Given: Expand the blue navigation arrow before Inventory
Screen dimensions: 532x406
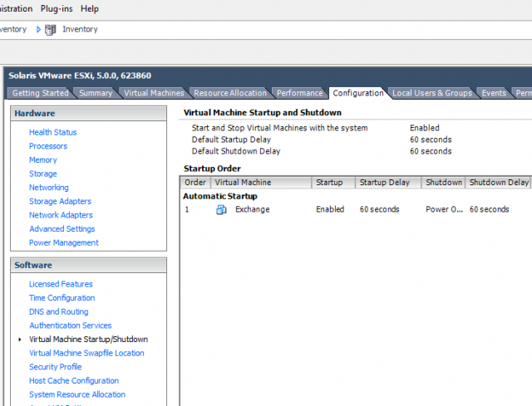Looking at the screenshot, I should (x=38, y=30).
